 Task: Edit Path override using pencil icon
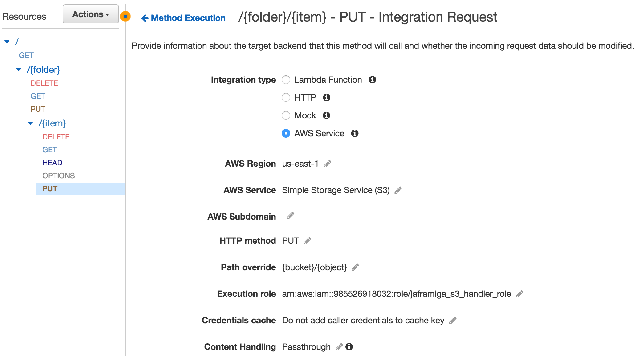point(355,267)
